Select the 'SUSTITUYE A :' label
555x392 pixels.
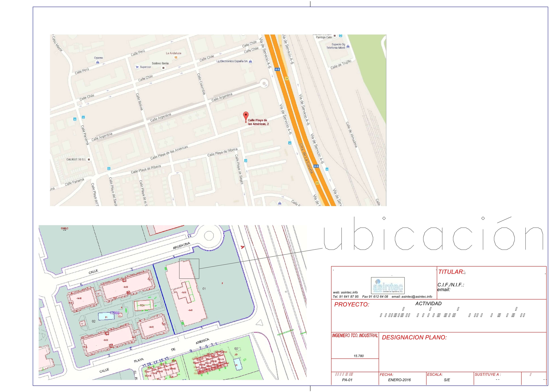[x=488, y=375]
